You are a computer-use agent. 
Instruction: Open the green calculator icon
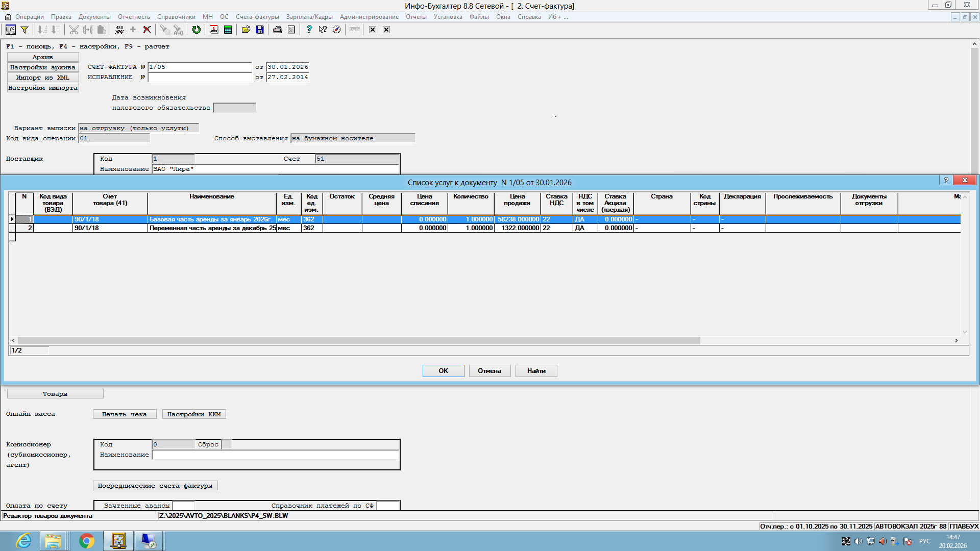[x=228, y=30]
